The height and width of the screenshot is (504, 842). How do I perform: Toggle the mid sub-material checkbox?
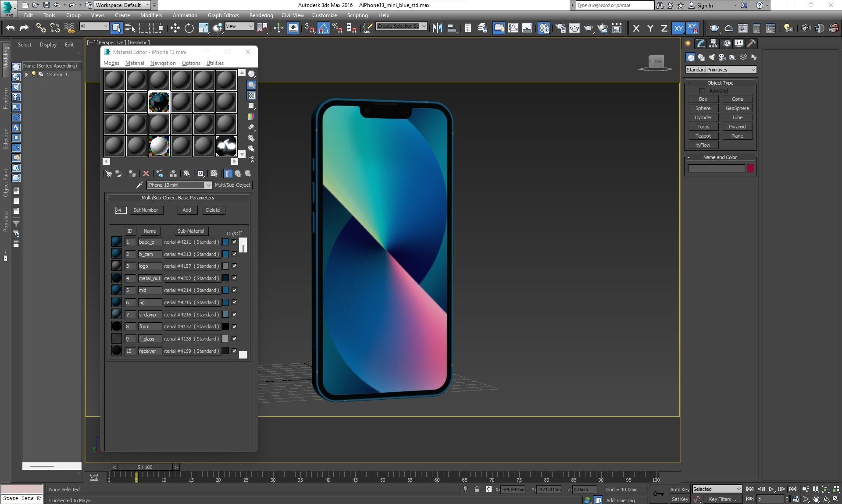[x=234, y=290]
